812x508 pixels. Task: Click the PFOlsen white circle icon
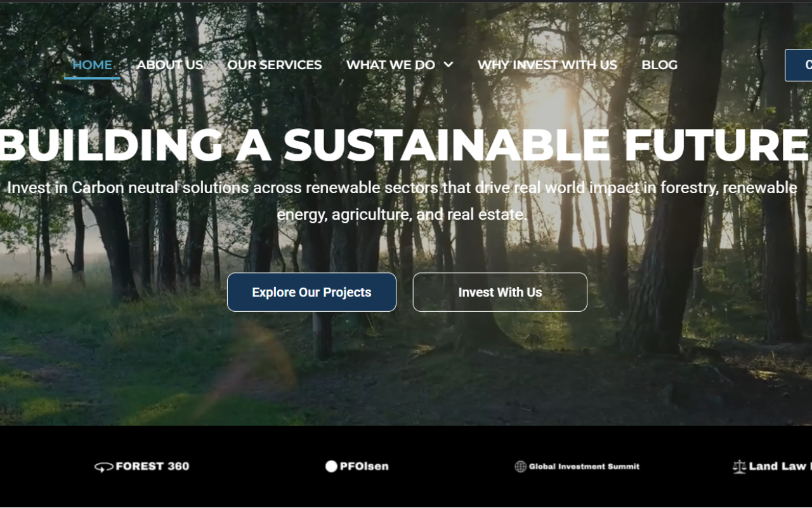(331, 466)
